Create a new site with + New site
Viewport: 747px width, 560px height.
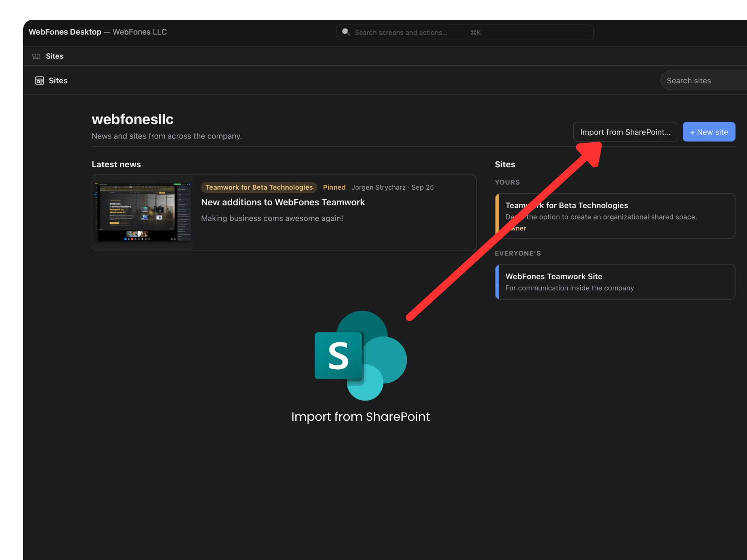tap(709, 132)
